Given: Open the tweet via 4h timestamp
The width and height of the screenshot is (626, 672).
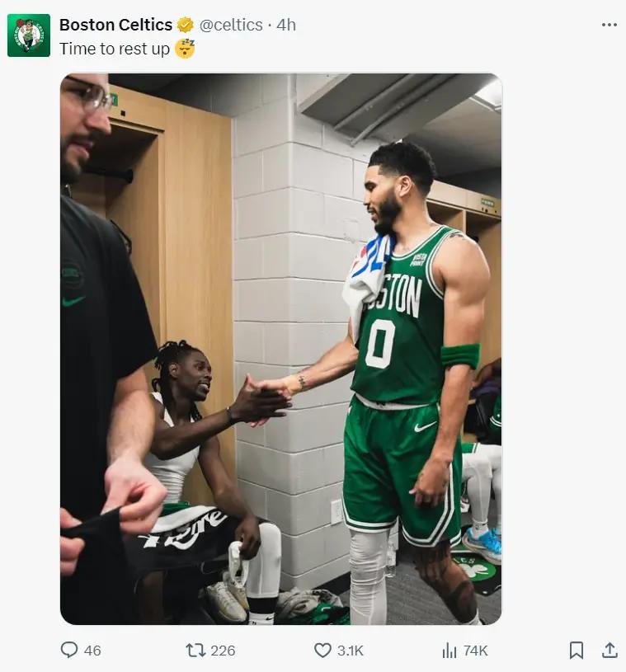Looking at the screenshot, I should coord(286,25).
